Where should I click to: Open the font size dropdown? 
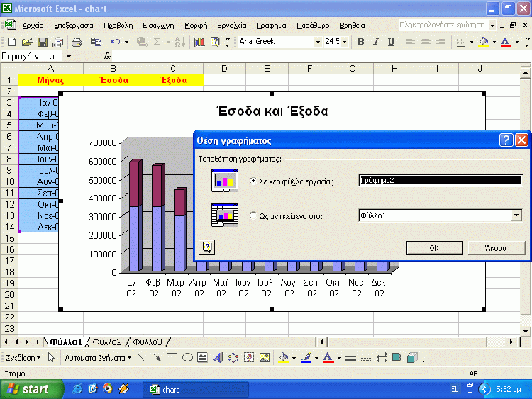tap(345, 42)
